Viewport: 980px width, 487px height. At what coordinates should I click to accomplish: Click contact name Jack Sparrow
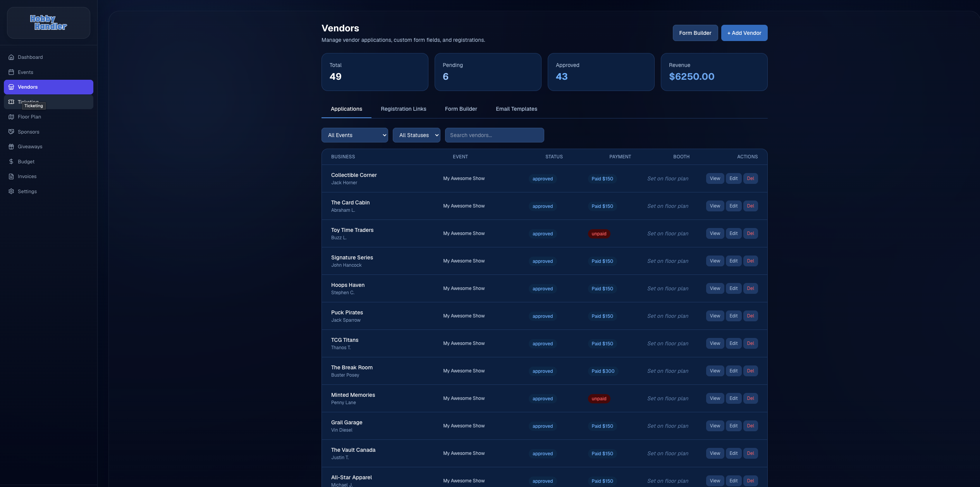[346, 320]
